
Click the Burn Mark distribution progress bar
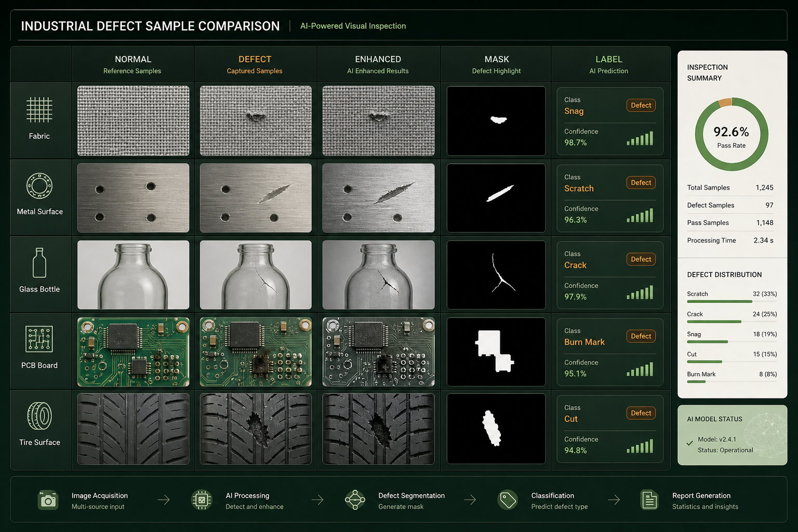point(731,382)
